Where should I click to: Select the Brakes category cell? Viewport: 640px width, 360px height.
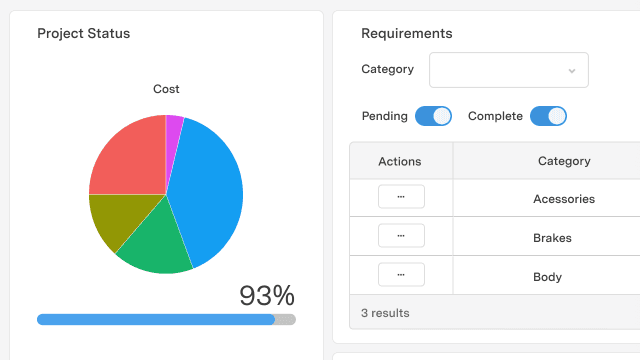click(x=552, y=238)
